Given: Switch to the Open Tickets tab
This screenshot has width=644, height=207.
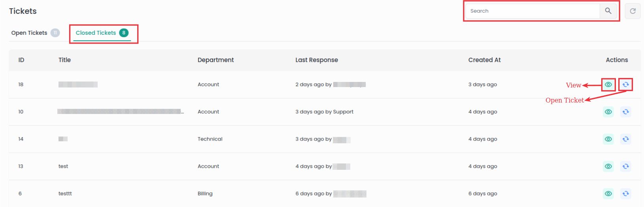Looking at the screenshot, I should [x=29, y=33].
